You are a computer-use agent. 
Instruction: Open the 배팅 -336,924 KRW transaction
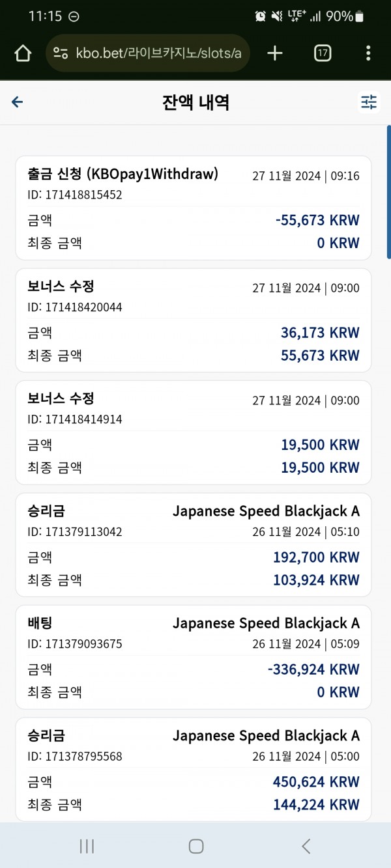point(194,657)
